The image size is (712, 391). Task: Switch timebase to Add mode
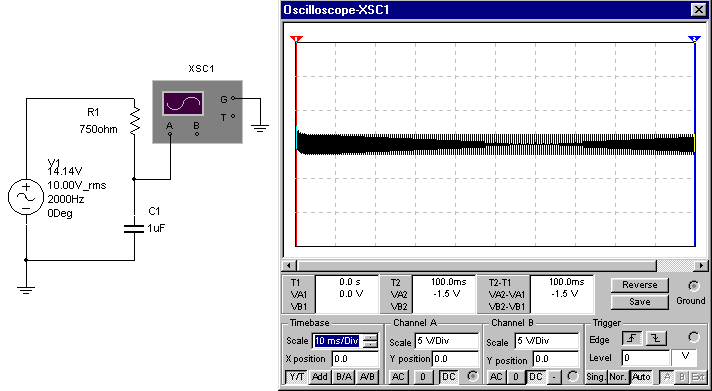[x=320, y=376]
